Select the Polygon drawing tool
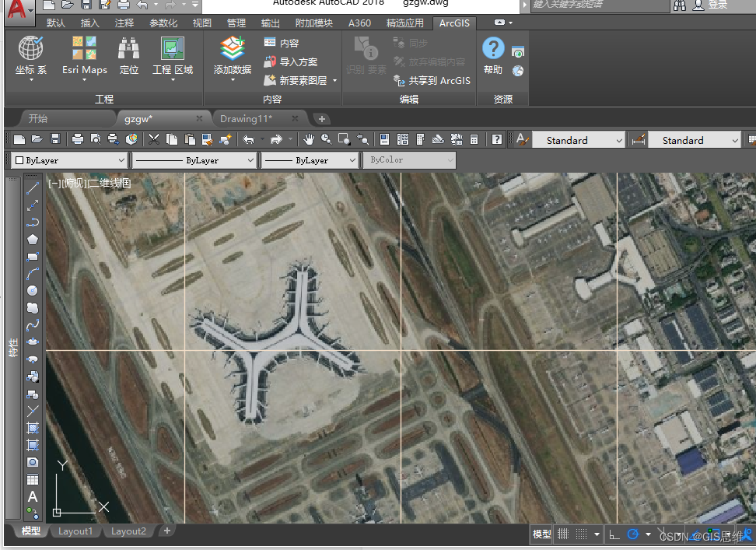The image size is (756, 550). [x=33, y=240]
